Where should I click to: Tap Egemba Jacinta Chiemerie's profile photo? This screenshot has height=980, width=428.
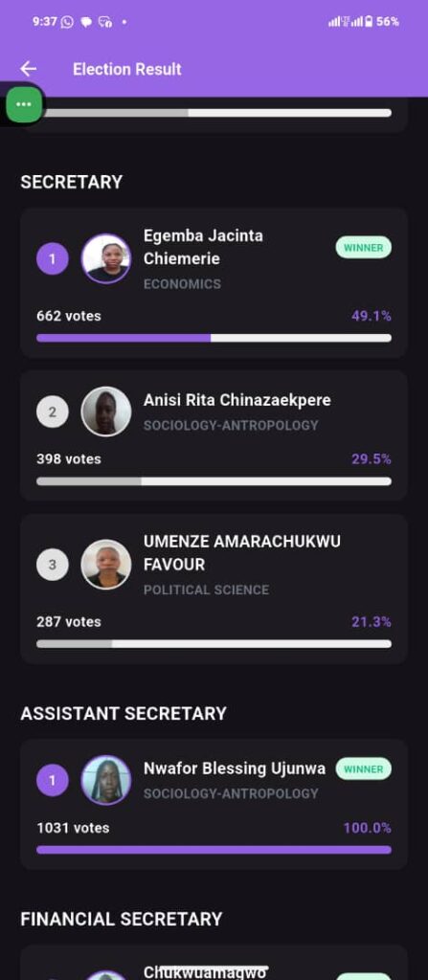(x=106, y=258)
